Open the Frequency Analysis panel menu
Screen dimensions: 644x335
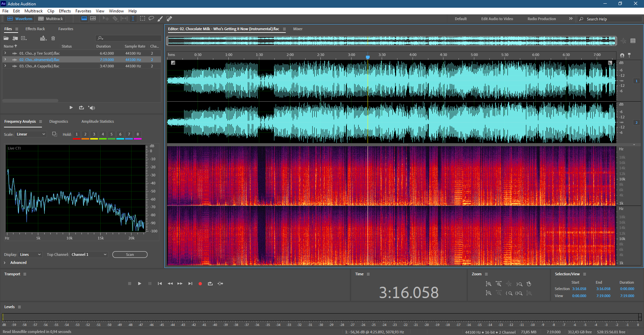pos(41,121)
